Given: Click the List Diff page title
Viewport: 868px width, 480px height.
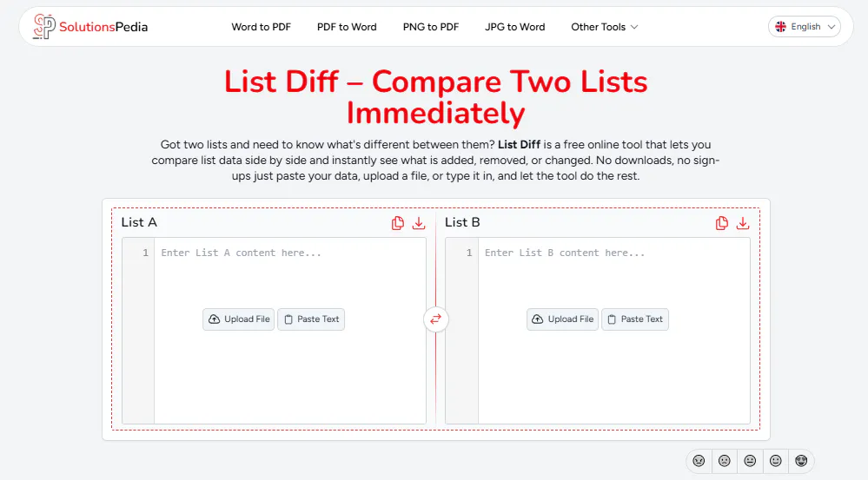Looking at the screenshot, I should pyautogui.click(x=435, y=97).
